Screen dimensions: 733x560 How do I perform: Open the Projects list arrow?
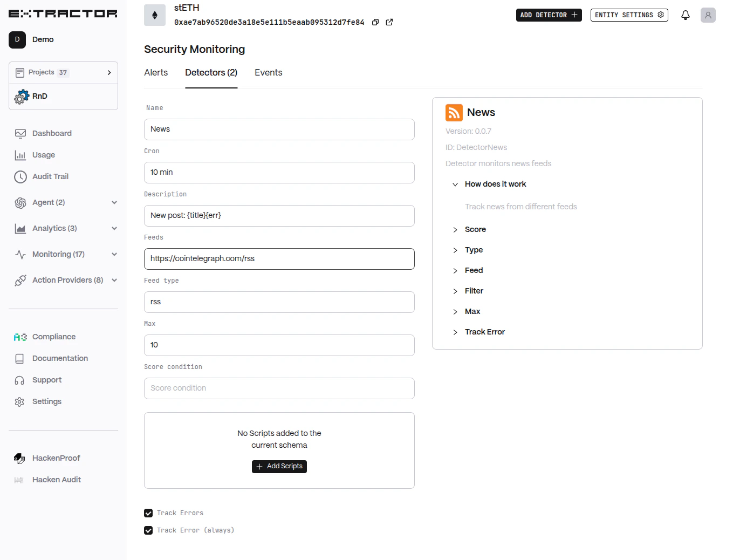(x=109, y=72)
